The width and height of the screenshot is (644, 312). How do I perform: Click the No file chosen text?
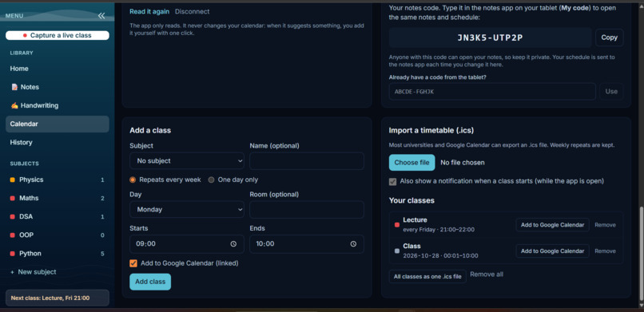pos(463,163)
